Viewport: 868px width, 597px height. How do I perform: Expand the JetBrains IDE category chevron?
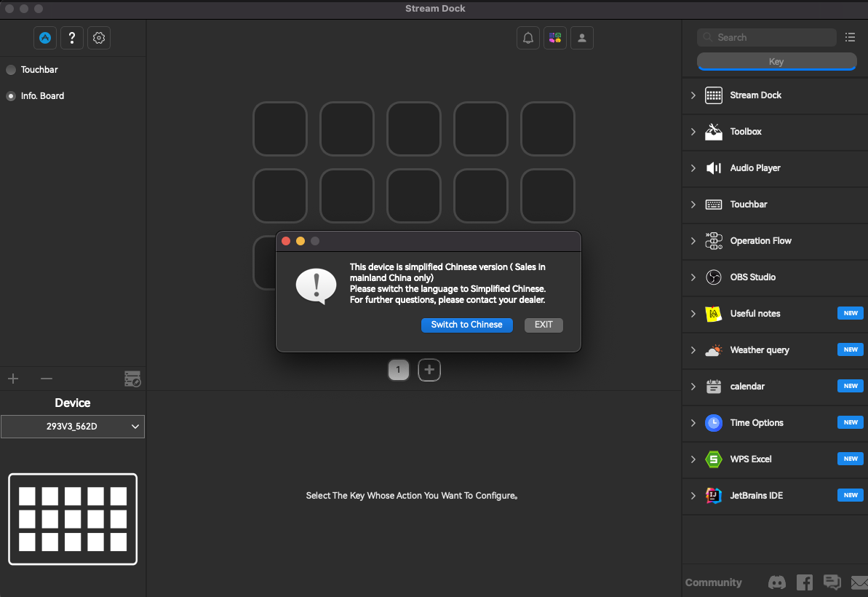pos(693,496)
